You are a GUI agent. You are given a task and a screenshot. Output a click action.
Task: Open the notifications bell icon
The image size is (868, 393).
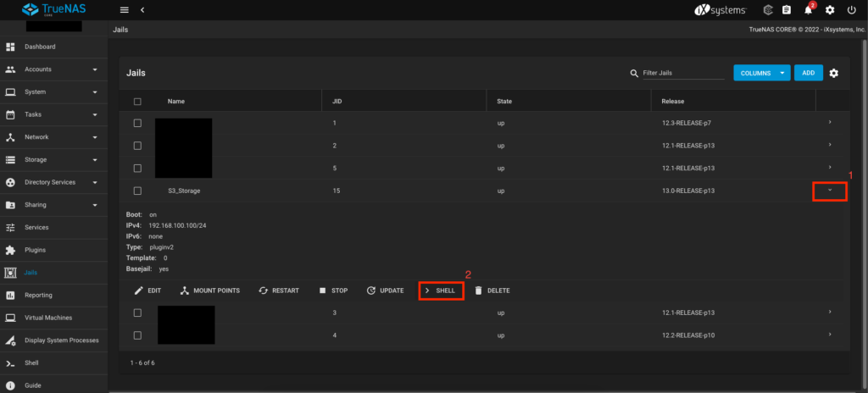pos(810,10)
